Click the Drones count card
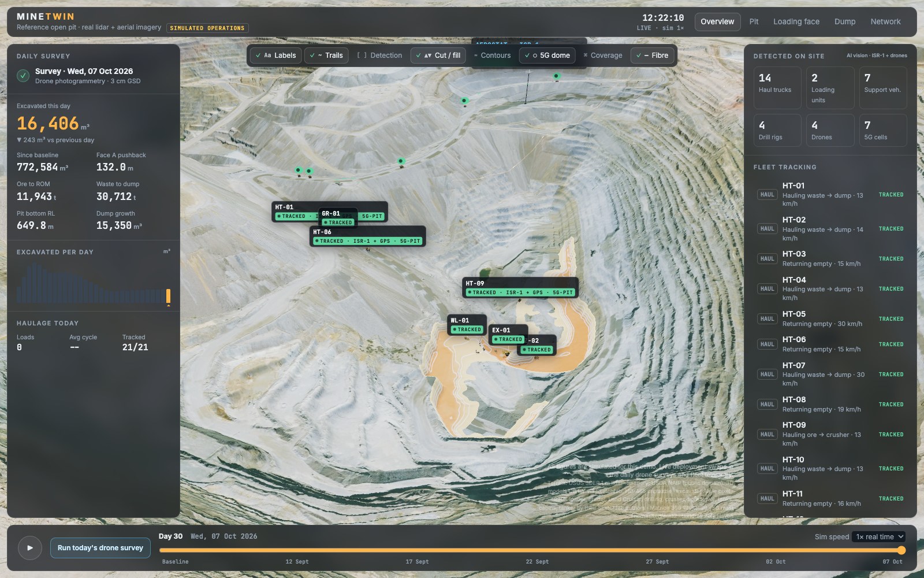 click(830, 130)
